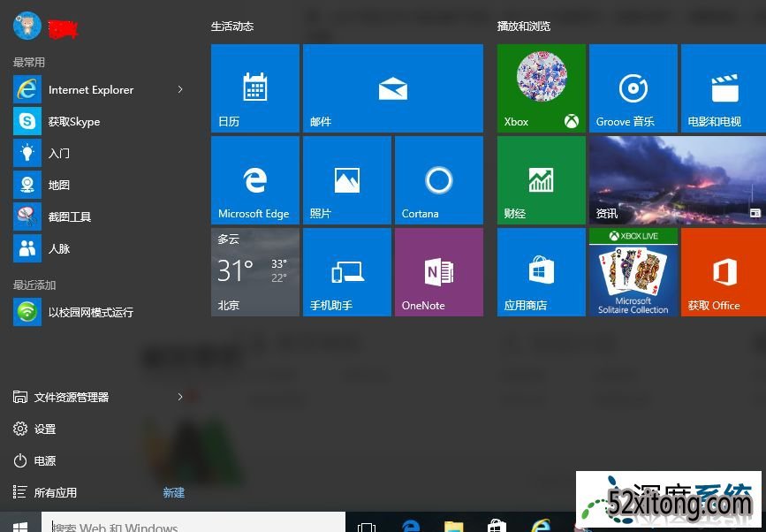The image size is (766, 532).
Task: Open the 邮件 mail tile
Action: [x=393, y=88]
